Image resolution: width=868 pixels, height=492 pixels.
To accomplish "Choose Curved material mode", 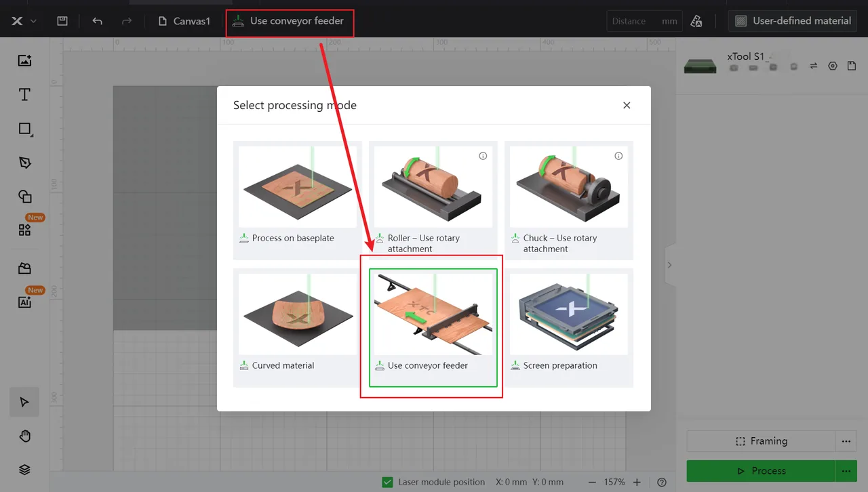I will click(298, 327).
